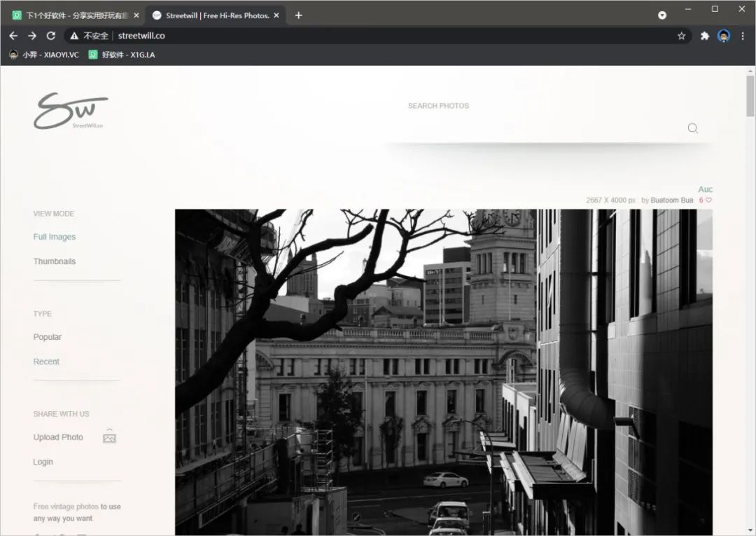Click the magnifier search icon

point(693,128)
